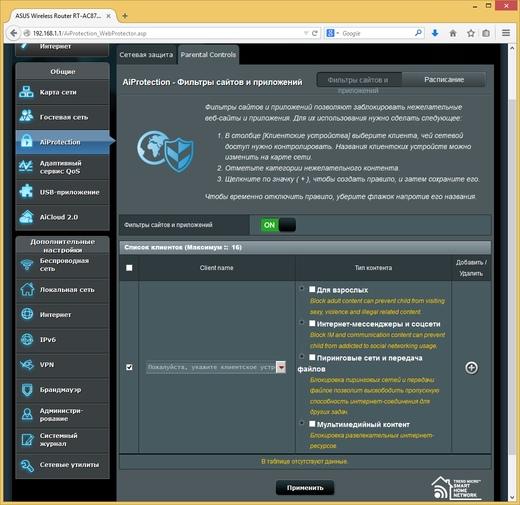Reload the page with the refresh icon
Viewport: 520px width, 505px height.
314,33
